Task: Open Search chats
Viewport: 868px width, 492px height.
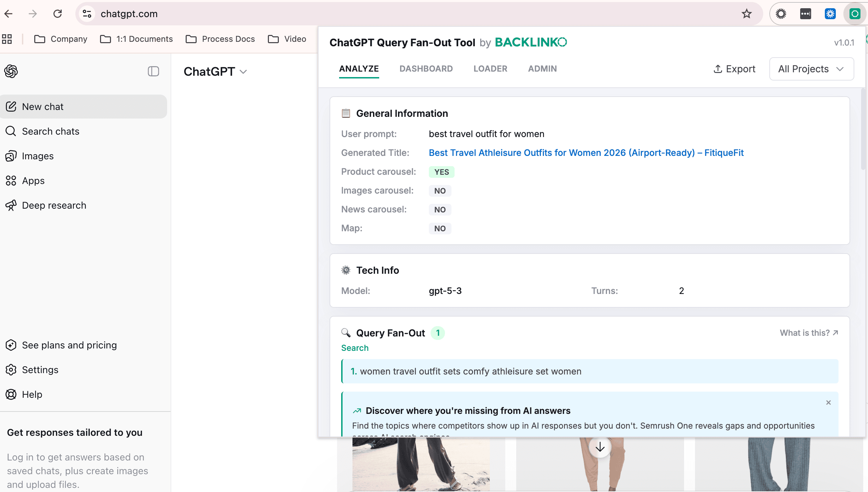Action: point(50,131)
